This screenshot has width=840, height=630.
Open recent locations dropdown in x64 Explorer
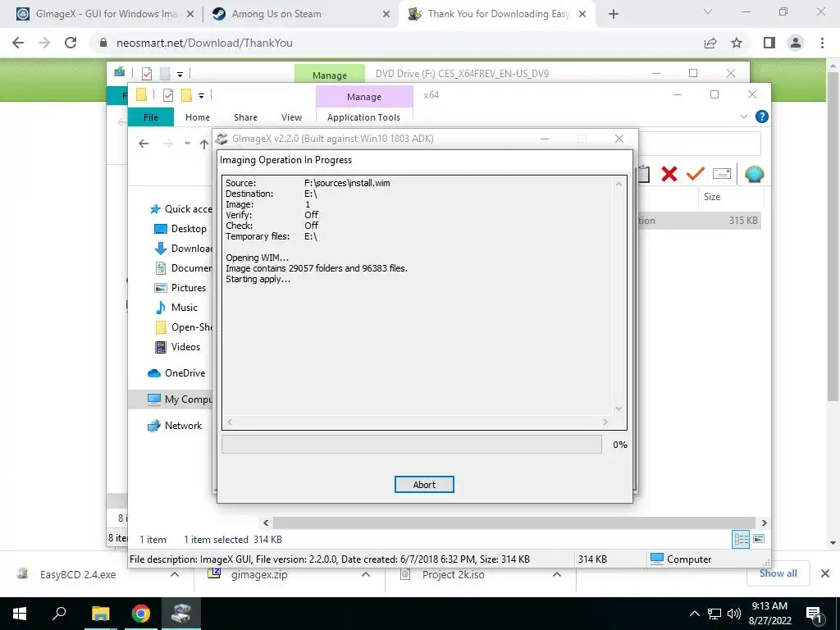tap(187, 143)
